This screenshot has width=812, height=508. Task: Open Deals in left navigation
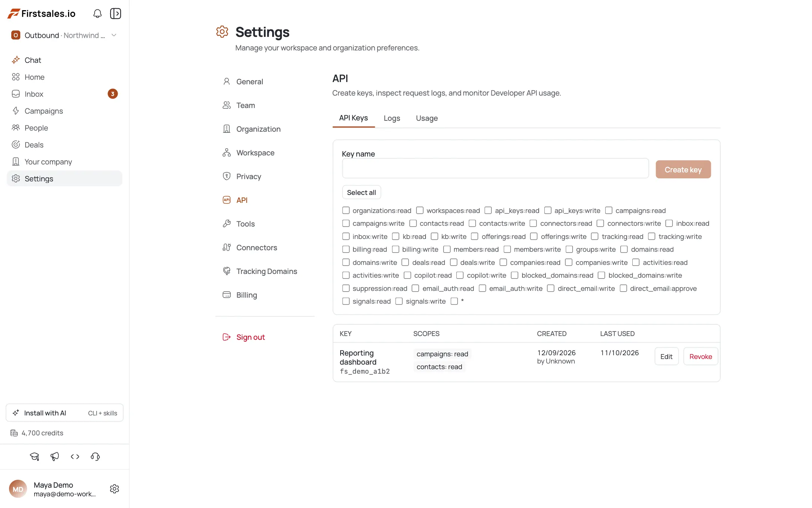[65, 145]
